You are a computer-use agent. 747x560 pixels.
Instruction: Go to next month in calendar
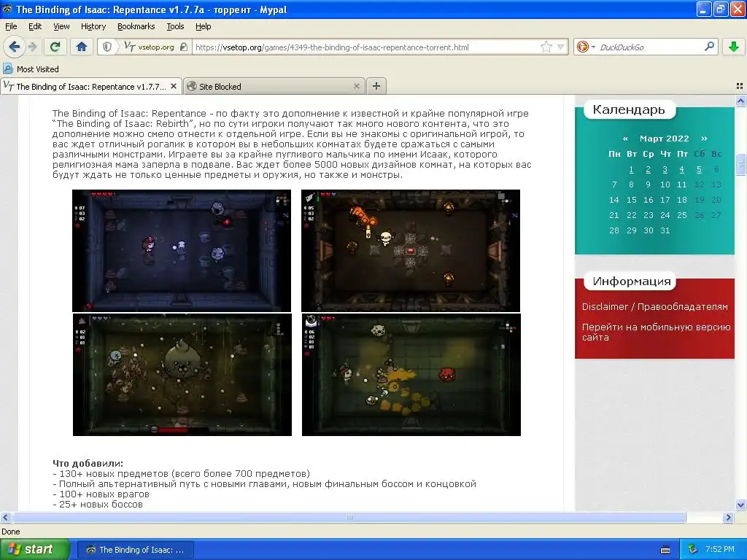tap(704, 139)
